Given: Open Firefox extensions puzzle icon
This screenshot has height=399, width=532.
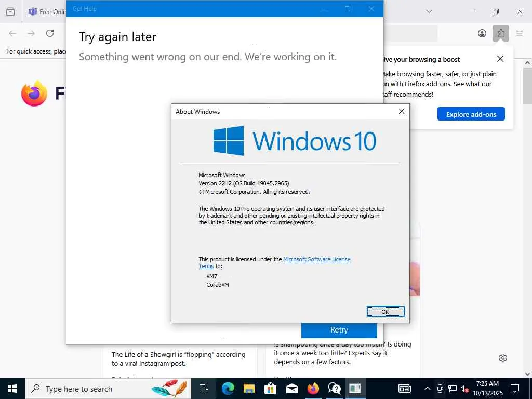Looking at the screenshot, I should click(501, 33).
